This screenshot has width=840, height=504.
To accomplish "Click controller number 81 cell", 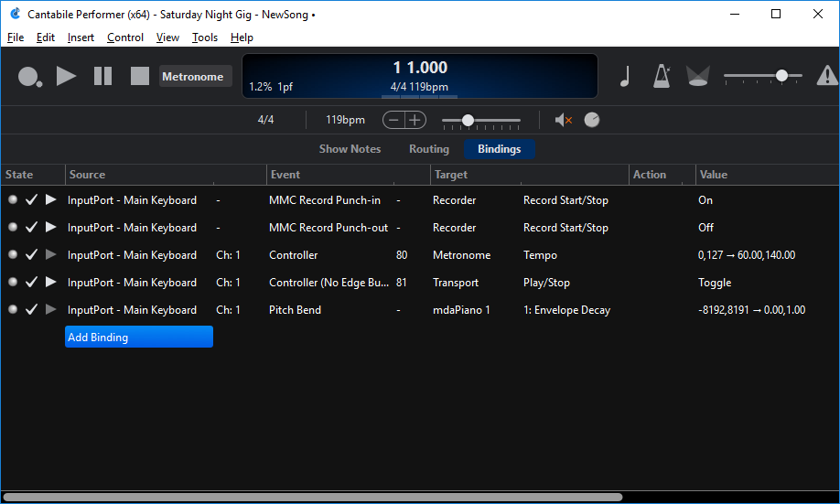I will click(x=402, y=283).
